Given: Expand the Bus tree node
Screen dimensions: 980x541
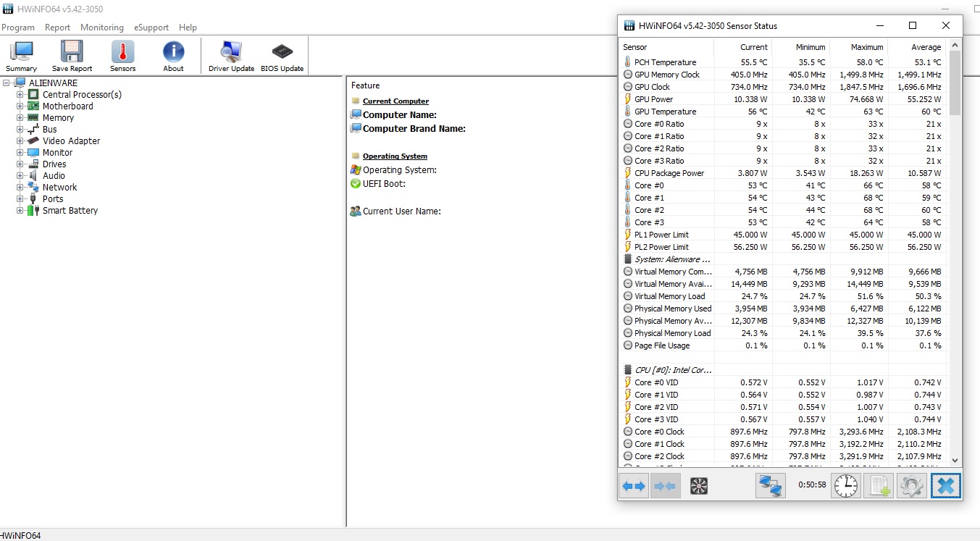Looking at the screenshot, I should point(20,129).
